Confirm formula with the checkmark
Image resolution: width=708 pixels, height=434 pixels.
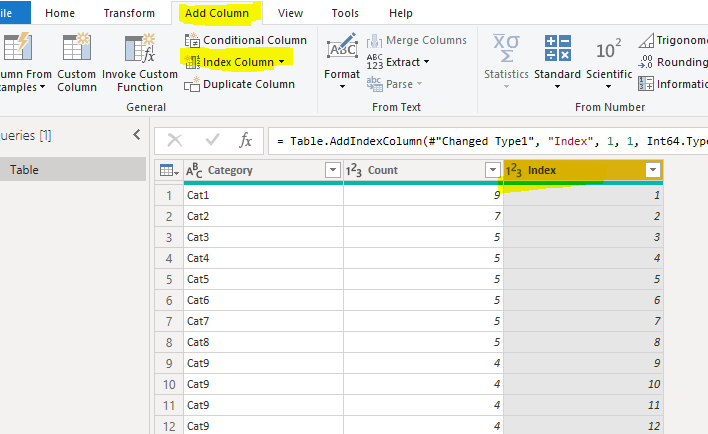[212, 140]
